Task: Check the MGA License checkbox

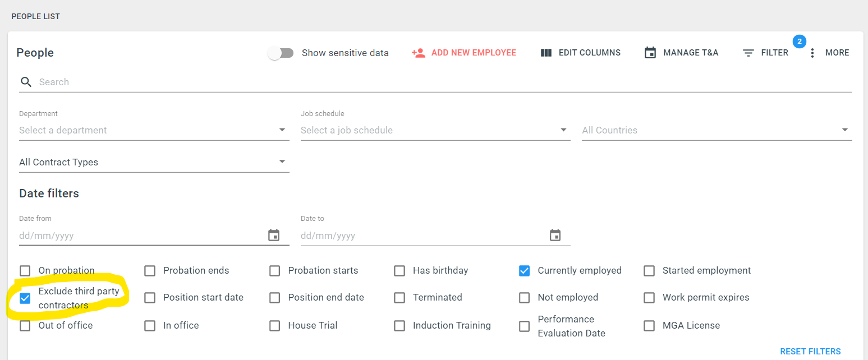Action: point(649,326)
